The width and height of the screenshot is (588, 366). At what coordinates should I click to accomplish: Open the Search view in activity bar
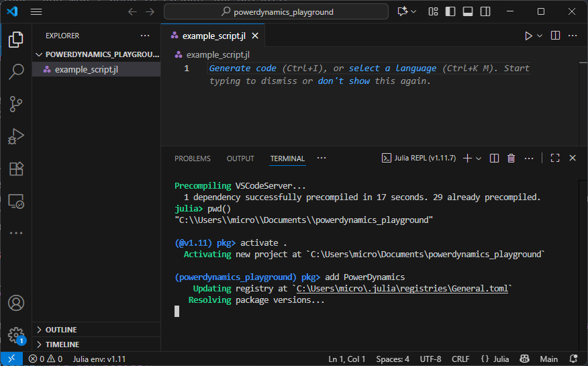pos(16,72)
